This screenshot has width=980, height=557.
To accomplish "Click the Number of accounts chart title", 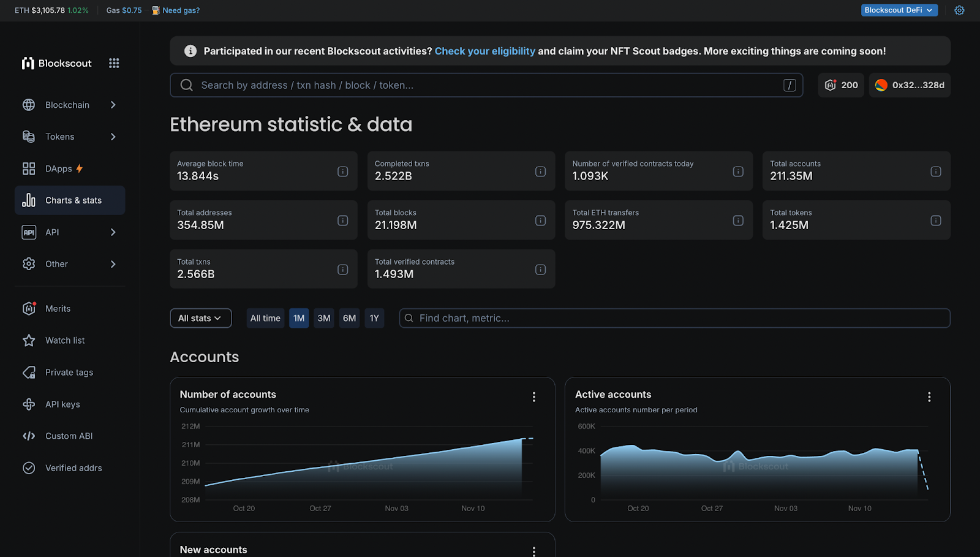I will 228,395.
